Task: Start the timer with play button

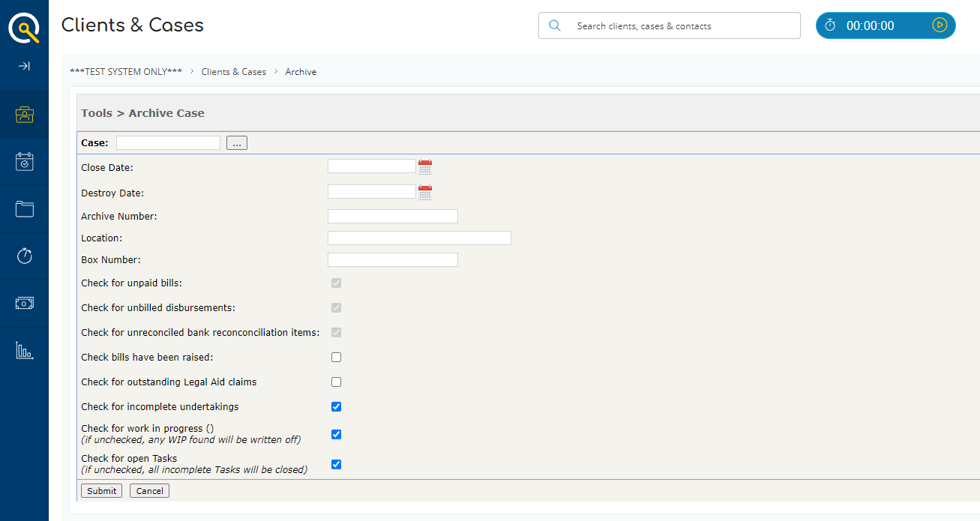Action: pyautogui.click(x=940, y=25)
